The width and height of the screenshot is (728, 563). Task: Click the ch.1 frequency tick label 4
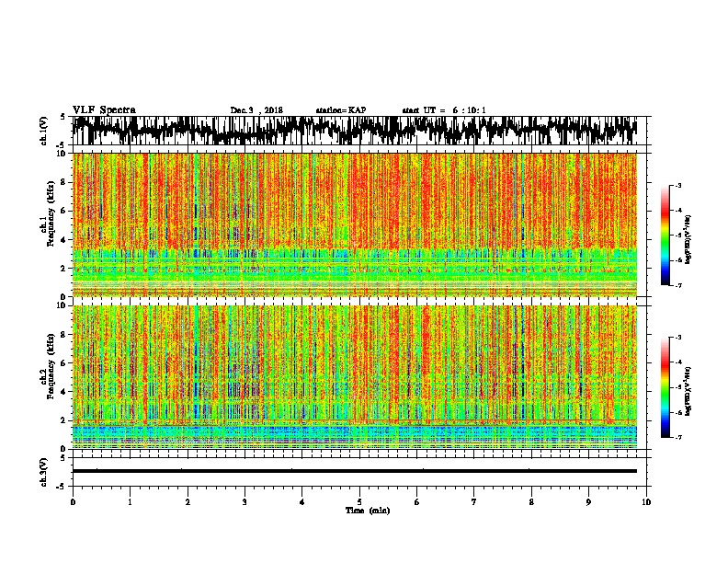[x=64, y=240]
